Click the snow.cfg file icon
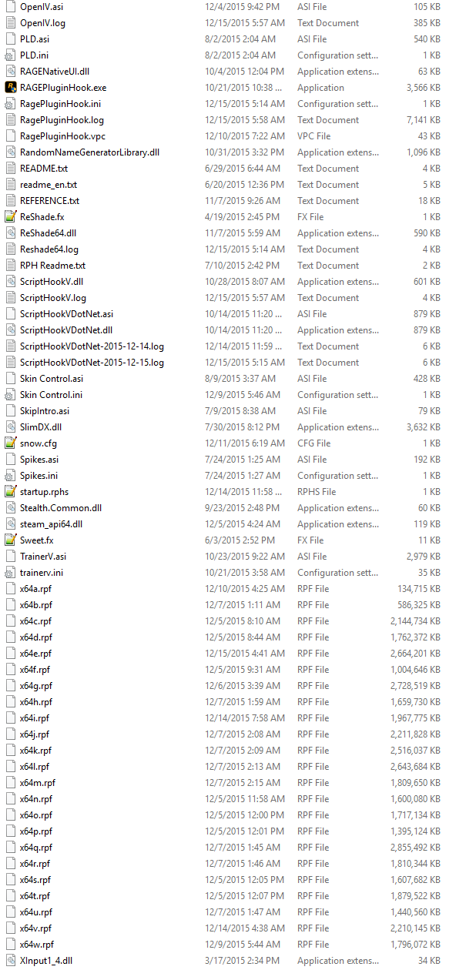This screenshot has width=476, height=980. tap(11, 443)
